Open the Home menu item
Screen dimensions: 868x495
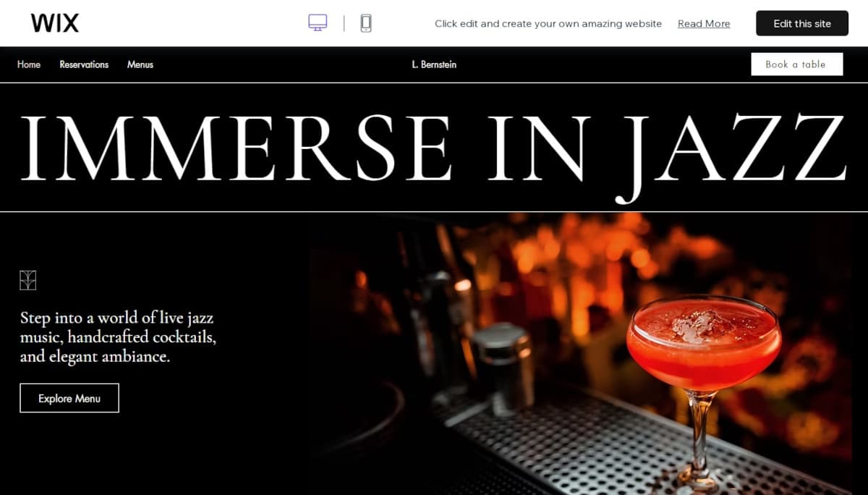click(29, 64)
